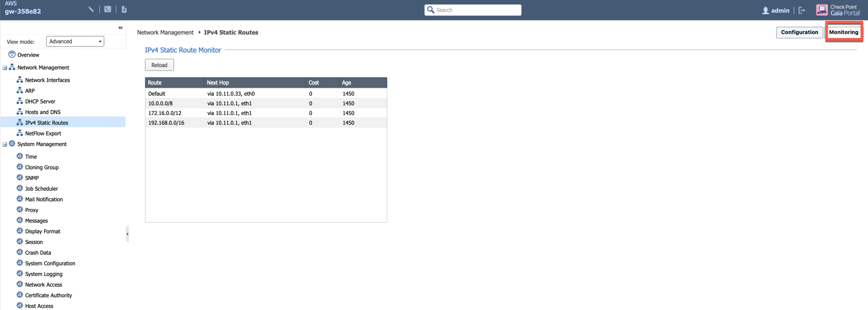This screenshot has height=310, width=868.
Task: Click the admin user icon
Action: click(765, 10)
